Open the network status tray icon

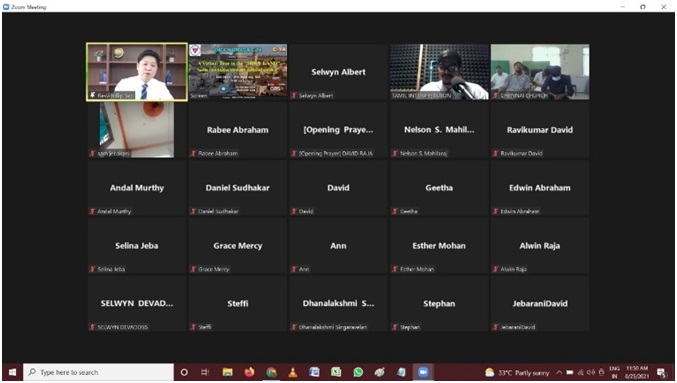(581, 372)
